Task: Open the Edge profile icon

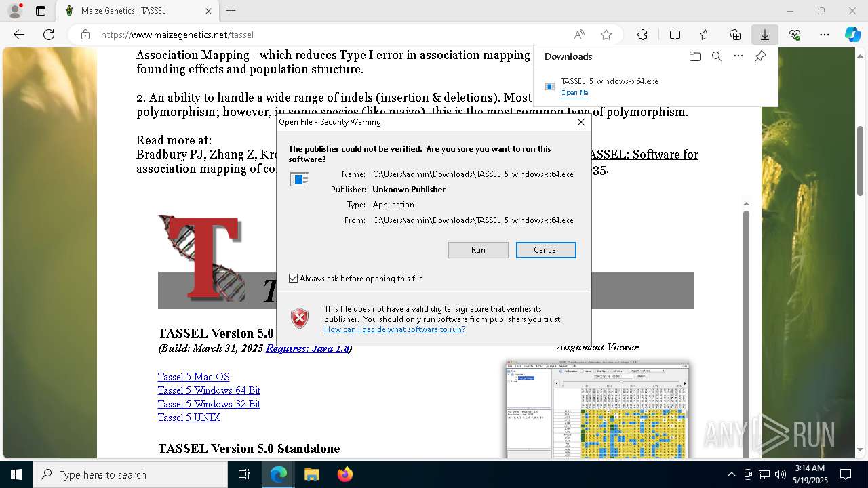Action: [x=15, y=11]
